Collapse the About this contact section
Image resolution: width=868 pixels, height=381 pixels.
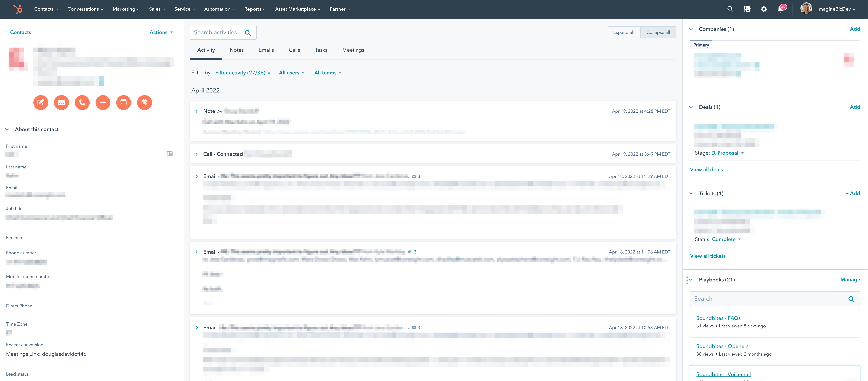pyautogui.click(x=6, y=129)
